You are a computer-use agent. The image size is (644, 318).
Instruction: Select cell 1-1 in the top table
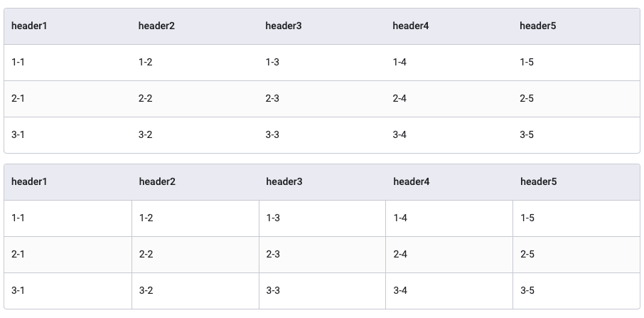[x=18, y=63]
